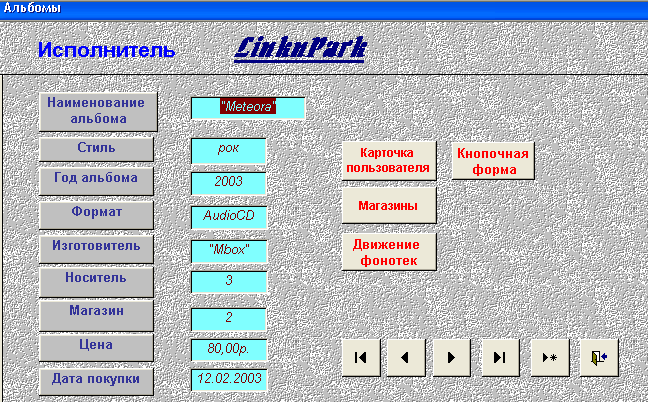Screen dimensions: 648x402
Task: Click the Изготовитель field "Mbox"
Action: pyautogui.click(x=229, y=251)
